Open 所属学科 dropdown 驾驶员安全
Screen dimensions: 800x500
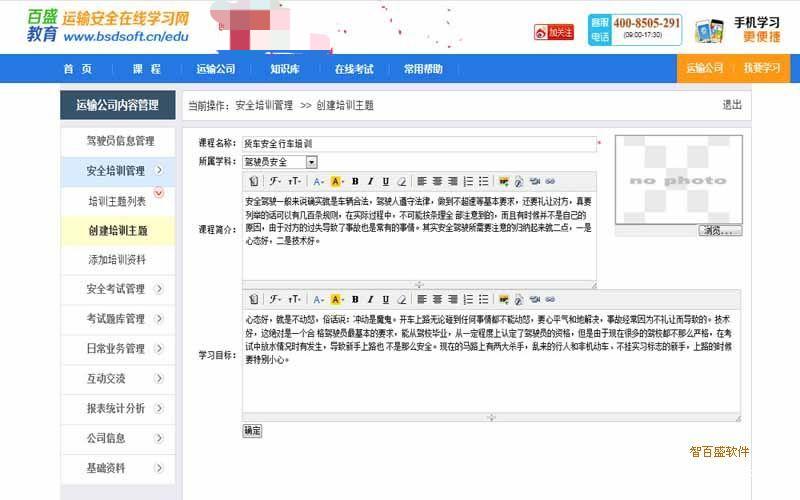point(280,162)
